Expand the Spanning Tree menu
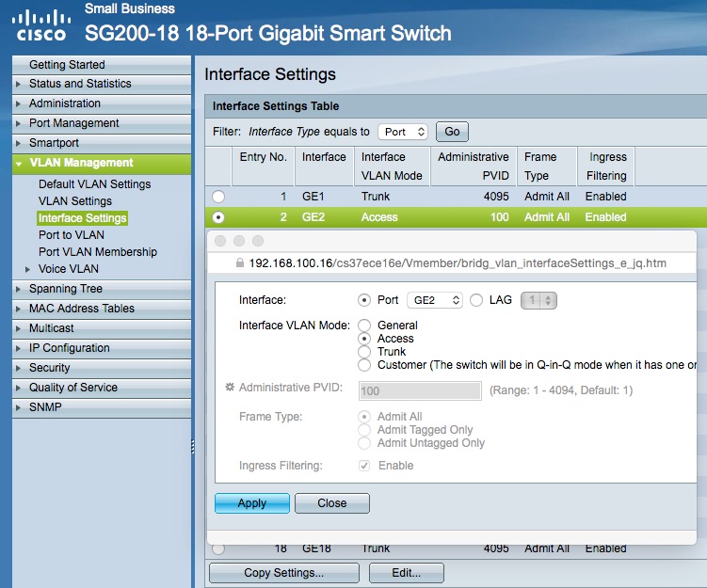Image resolution: width=707 pixels, height=588 pixels. (65, 289)
